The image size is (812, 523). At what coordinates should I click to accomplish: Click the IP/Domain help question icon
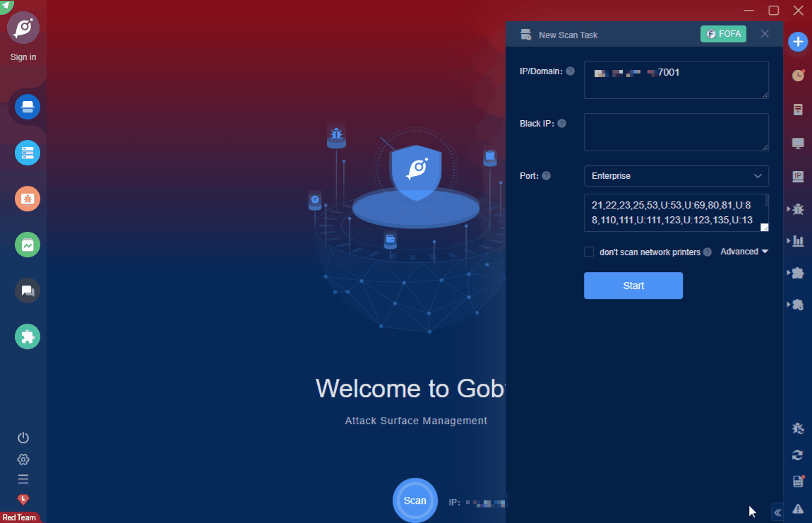tap(570, 71)
